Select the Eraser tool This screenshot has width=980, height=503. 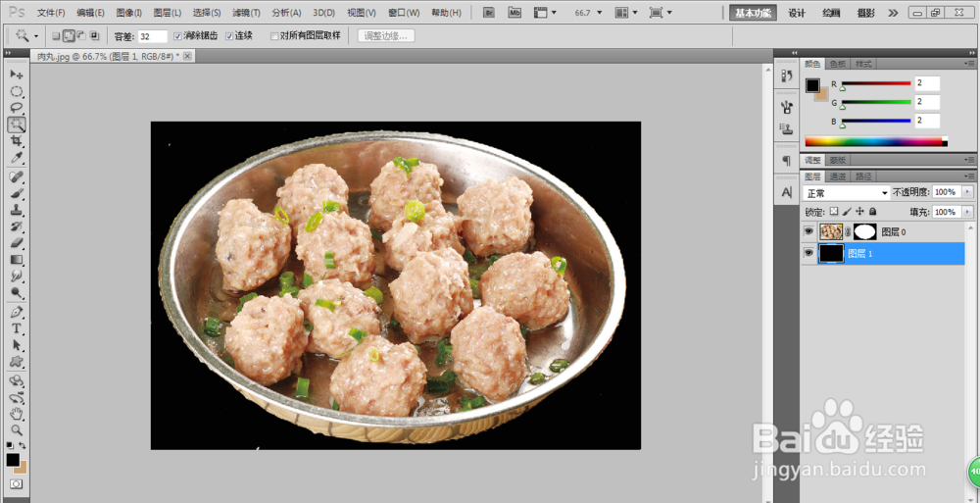(17, 242)
